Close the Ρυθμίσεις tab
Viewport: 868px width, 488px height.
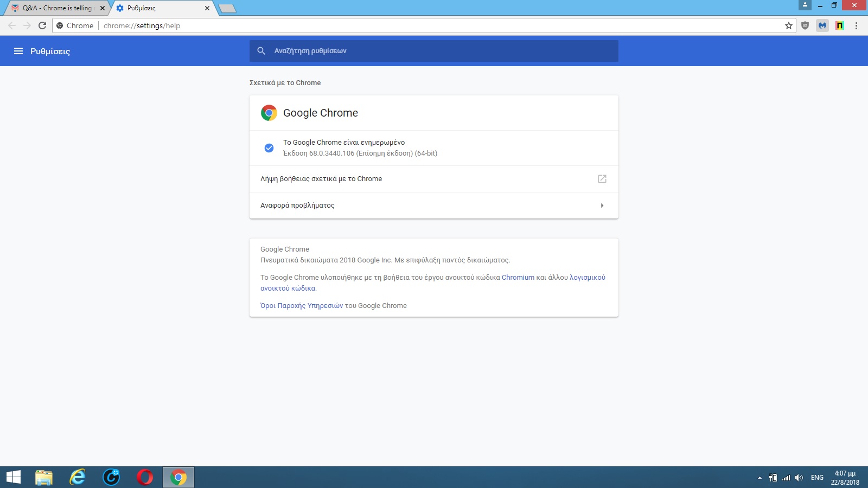207,8
